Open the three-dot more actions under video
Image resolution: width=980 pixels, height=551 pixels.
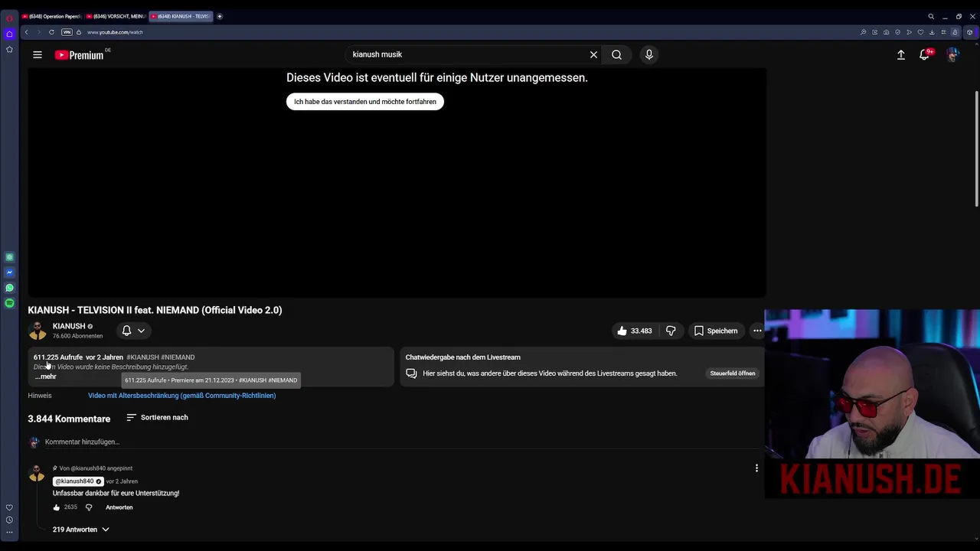757,331
